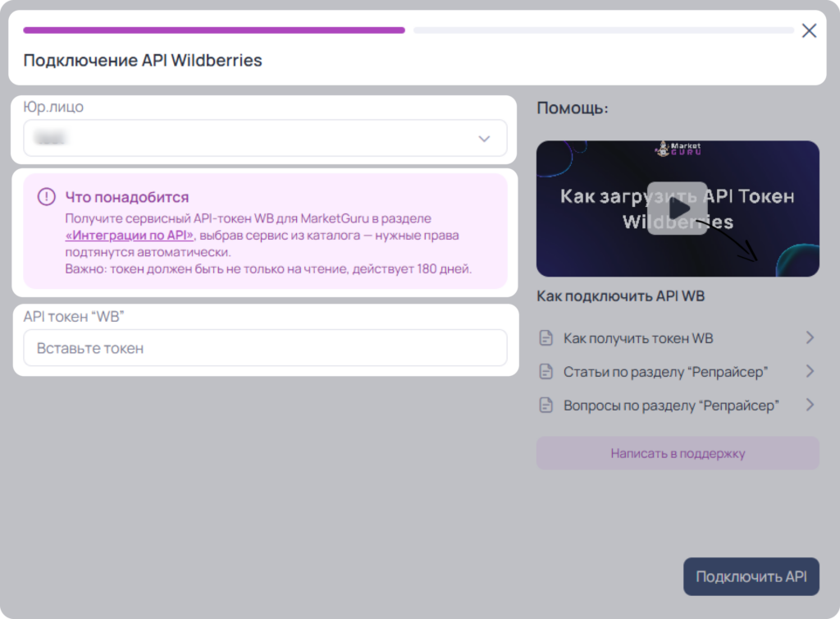Viewport: 840px width, 619px height.
Task: Click the Подключение API Wildberries title
Action: pyautogui.click(x=143, y=61)
